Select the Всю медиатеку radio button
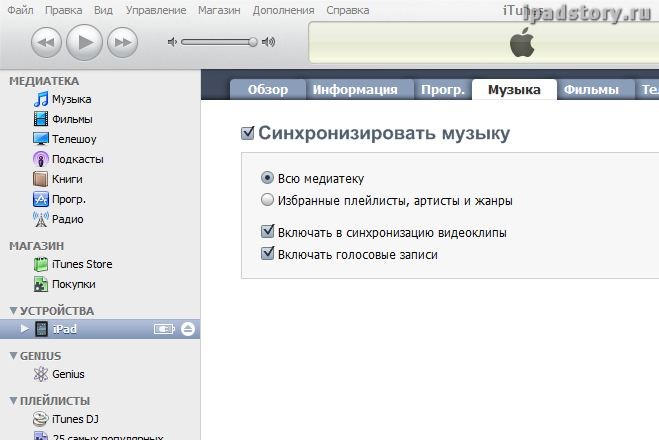 (x=267, y=178)
